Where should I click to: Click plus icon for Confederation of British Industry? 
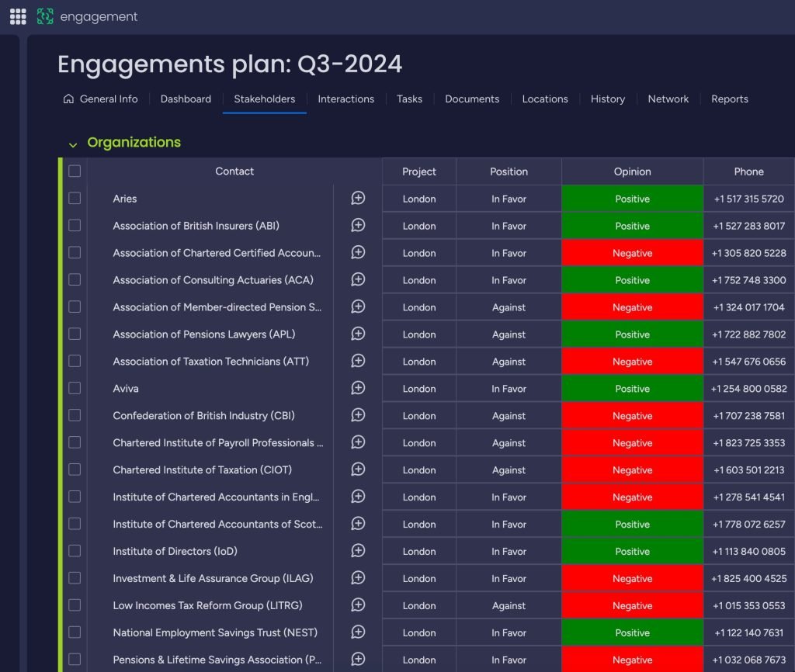point(358,415)
